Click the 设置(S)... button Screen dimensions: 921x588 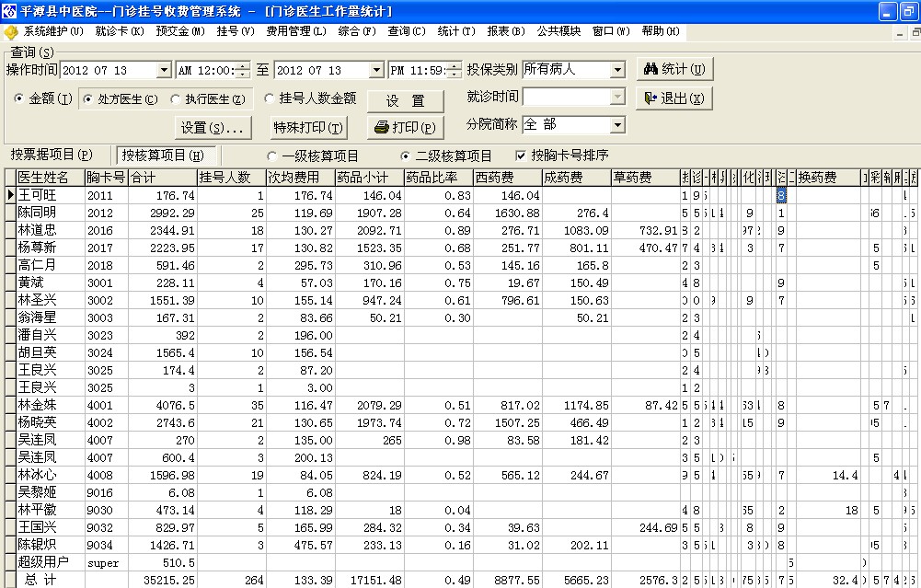(x=213, y=128)
